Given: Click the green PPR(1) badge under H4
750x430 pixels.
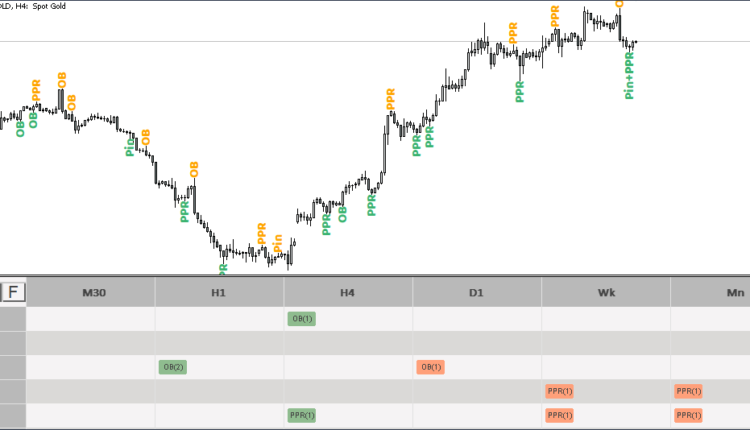Looking at the screenshot, I should [x=301, y=415].
